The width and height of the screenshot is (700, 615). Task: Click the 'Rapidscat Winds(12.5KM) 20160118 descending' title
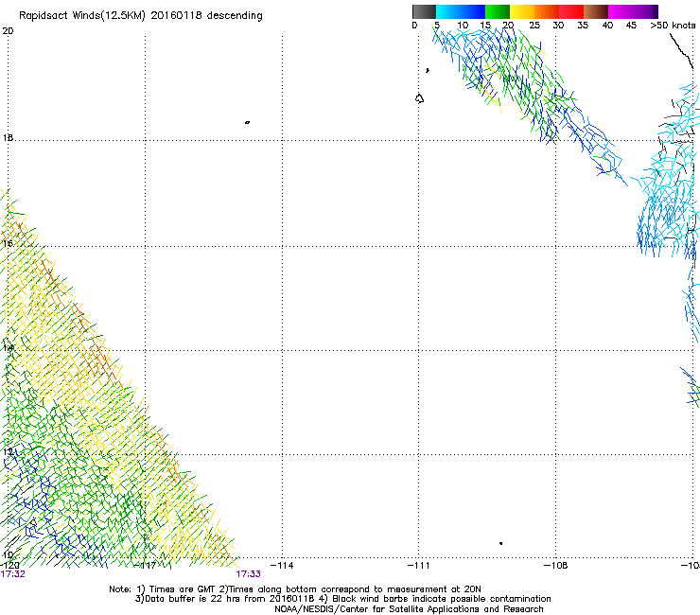coord(141,16)
